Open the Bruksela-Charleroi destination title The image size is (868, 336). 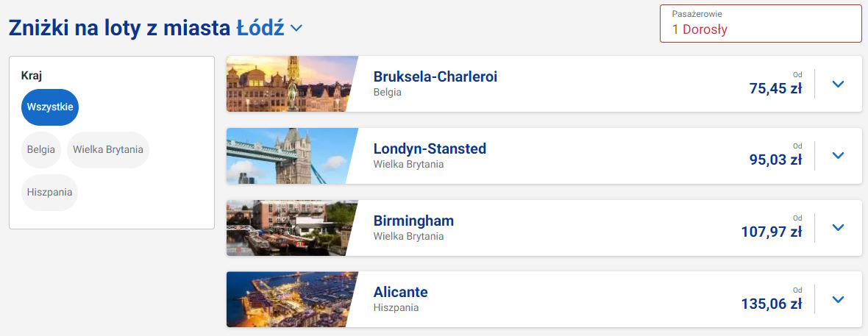coord(435,76)
